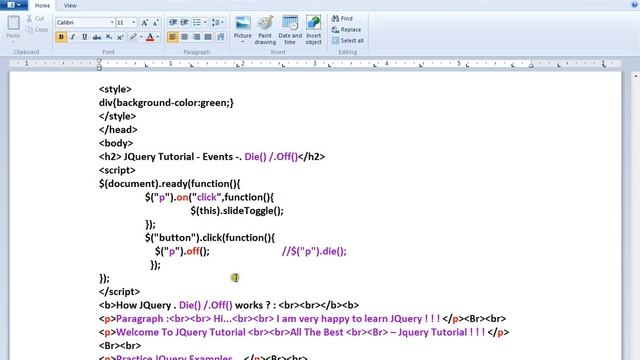Click the text "$(this).slideToggle();"

(x=237, y=211)
